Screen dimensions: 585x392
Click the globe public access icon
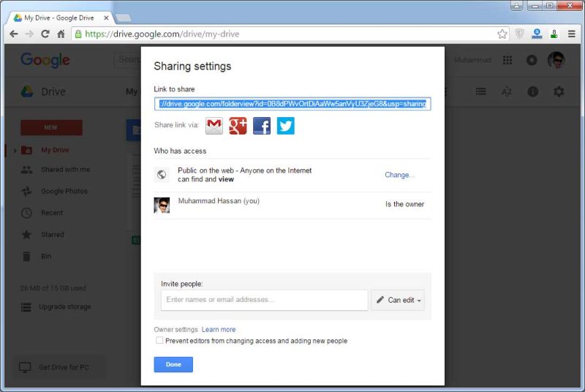(x=162, y=175)
